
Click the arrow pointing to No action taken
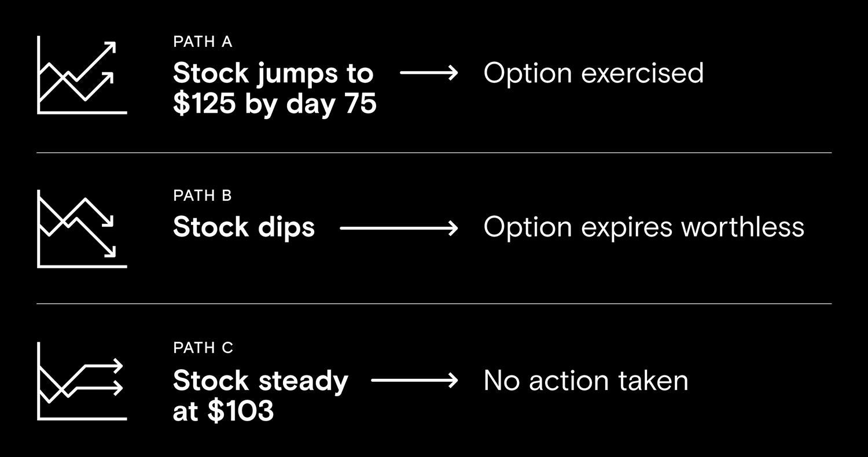[x=414, y=381]
